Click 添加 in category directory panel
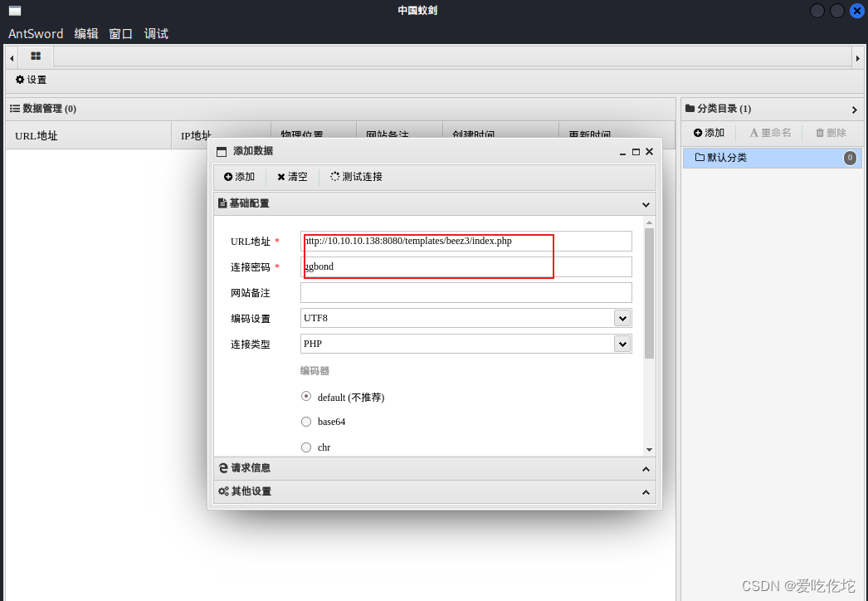Image resolution: width=868 pixels, height=601 pixels. tap(710, 133)
